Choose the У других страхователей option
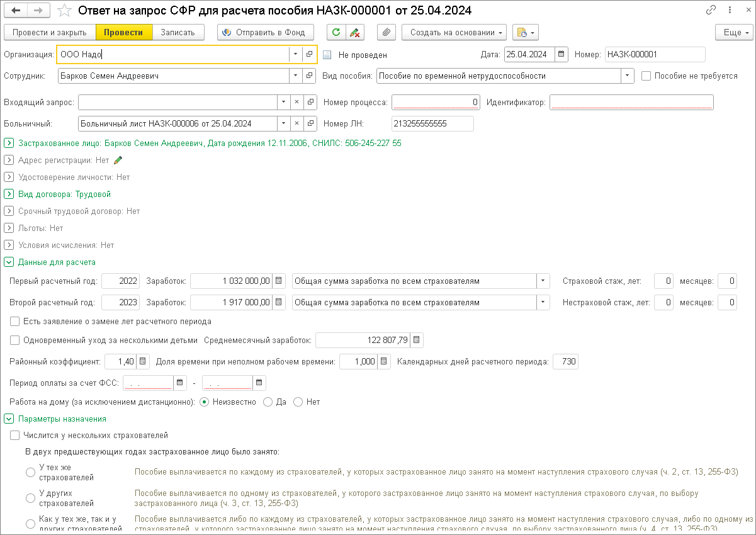This screenshot has height=535, width=756. tap(30, 498)
